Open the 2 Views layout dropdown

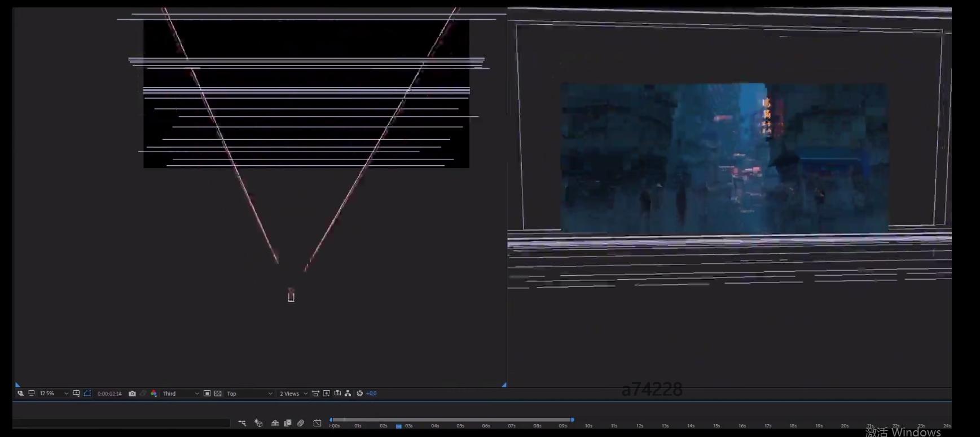coord(293,394)
